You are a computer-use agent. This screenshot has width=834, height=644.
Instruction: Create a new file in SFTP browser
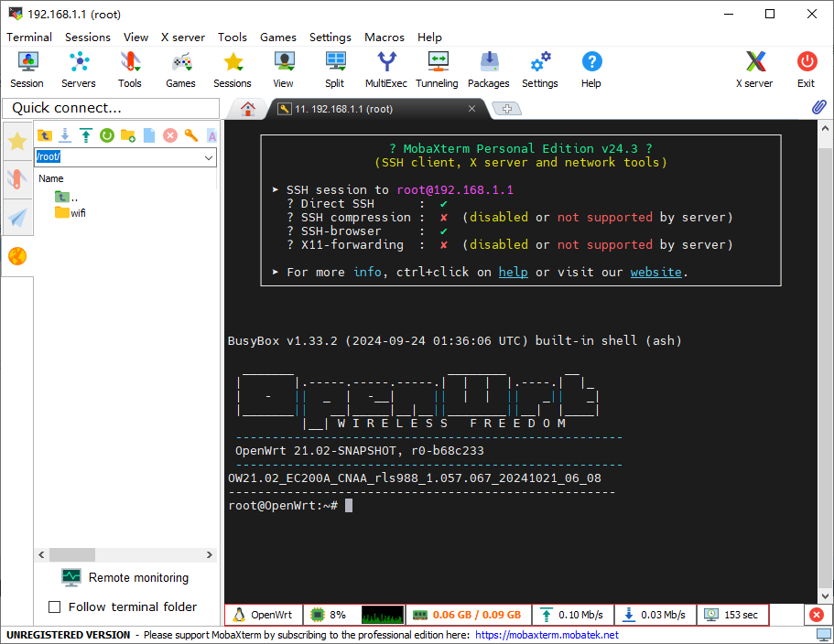point(149,135)
